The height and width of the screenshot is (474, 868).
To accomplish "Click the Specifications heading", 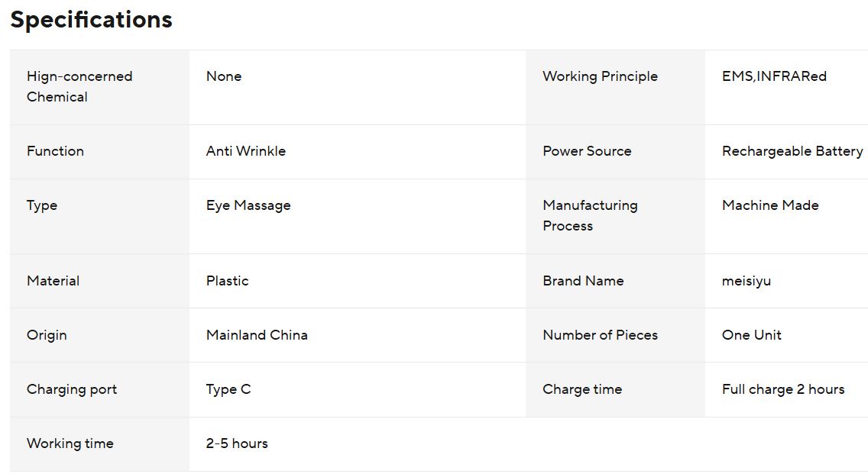I will point(92,20).
